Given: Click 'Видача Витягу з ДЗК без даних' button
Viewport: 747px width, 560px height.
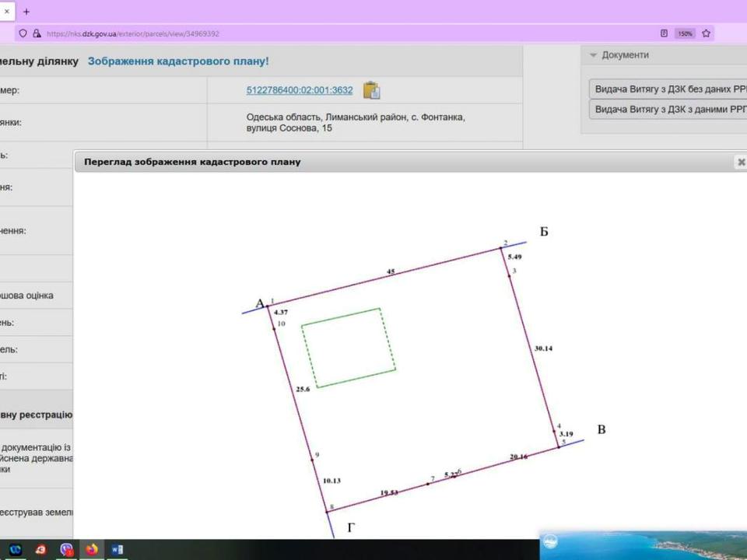Looking at the screenshot, I should pos(668,89).
